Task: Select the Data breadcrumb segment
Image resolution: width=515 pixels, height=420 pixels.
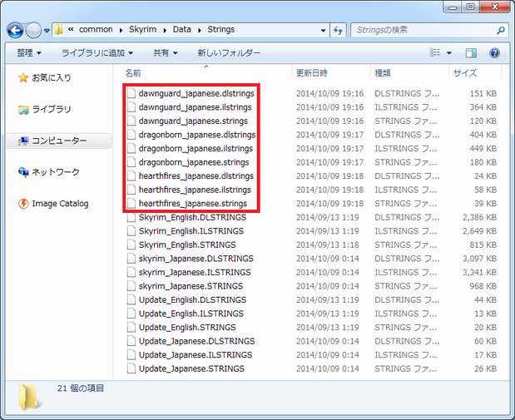Action: point(182,30)
